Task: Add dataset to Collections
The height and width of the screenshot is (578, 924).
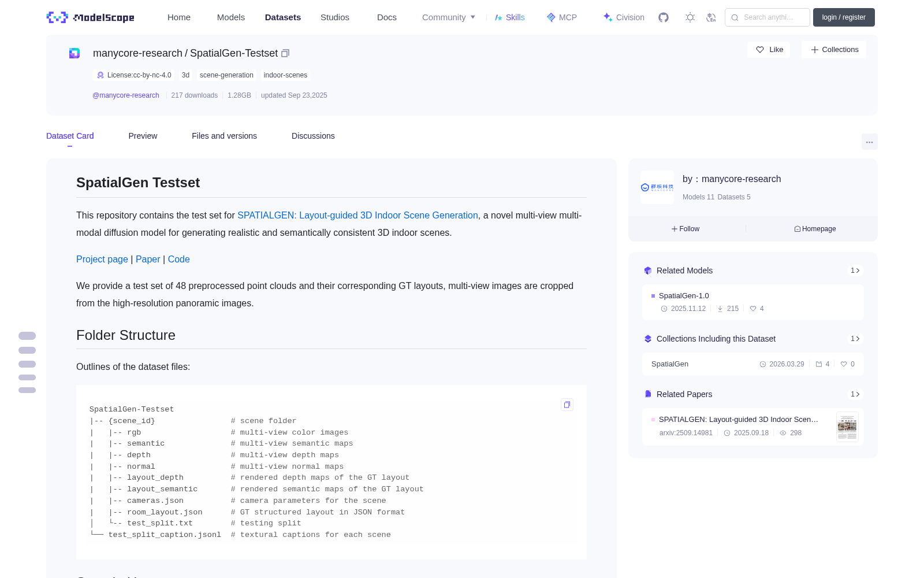Action: point(834,50)
